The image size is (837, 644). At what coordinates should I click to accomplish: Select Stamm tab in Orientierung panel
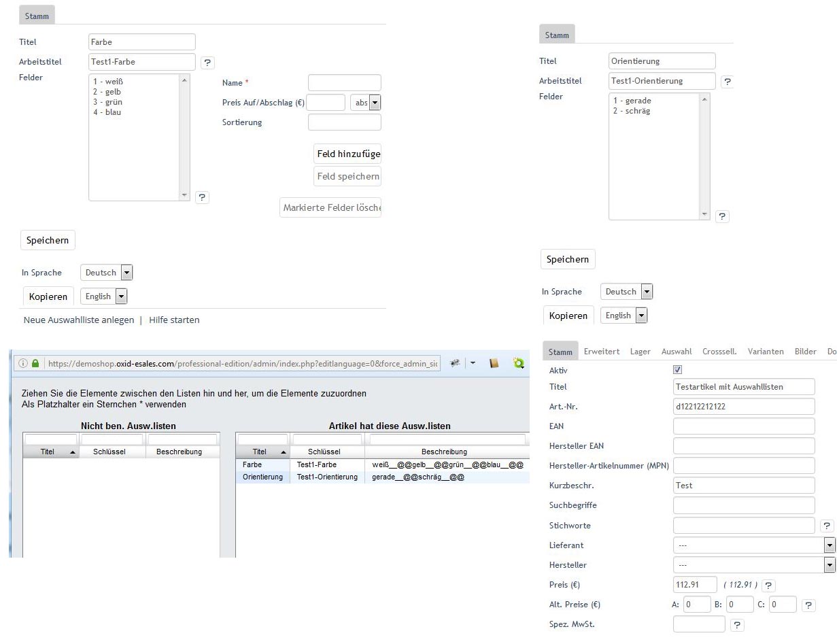click(557, 35)
